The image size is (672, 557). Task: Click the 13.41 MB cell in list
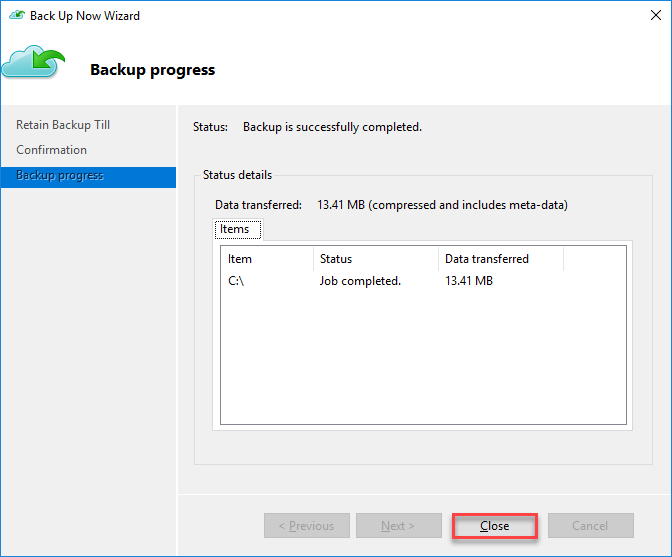(469, 281)
